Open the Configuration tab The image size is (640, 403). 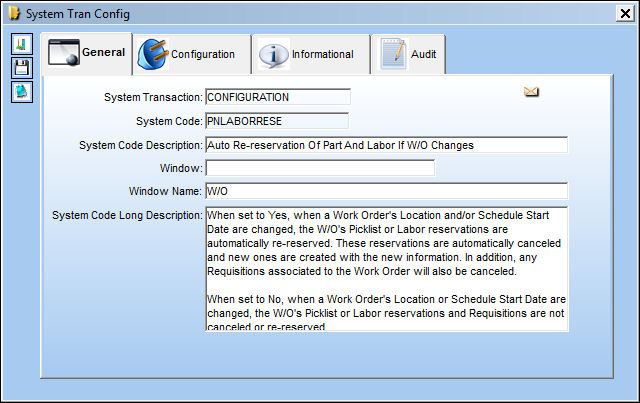(192, 54)
